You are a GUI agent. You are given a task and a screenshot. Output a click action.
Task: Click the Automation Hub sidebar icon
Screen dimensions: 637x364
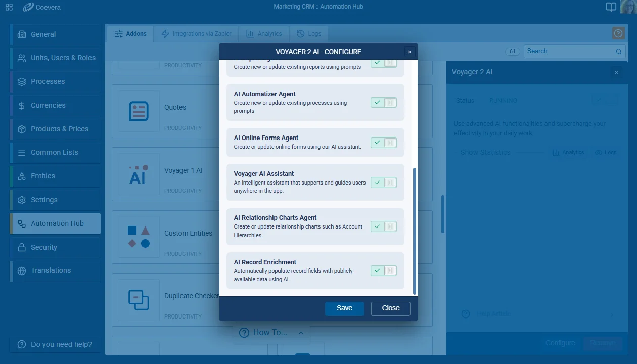click(x=22, y=223)
